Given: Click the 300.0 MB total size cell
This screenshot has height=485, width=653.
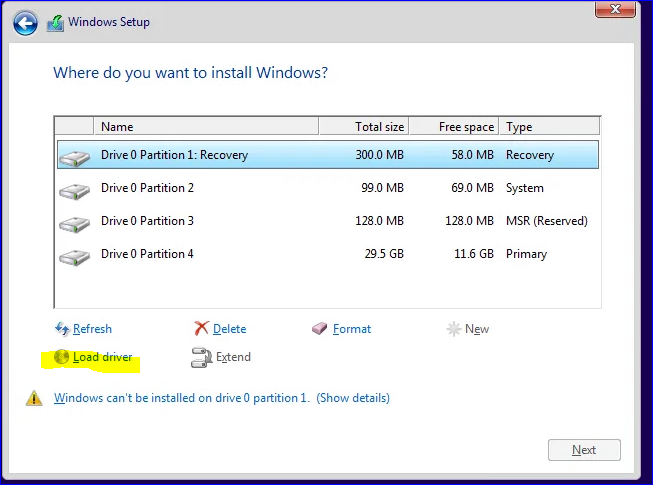Looking at the screenshot, I should pyautogui.click(x=379, y=154).
